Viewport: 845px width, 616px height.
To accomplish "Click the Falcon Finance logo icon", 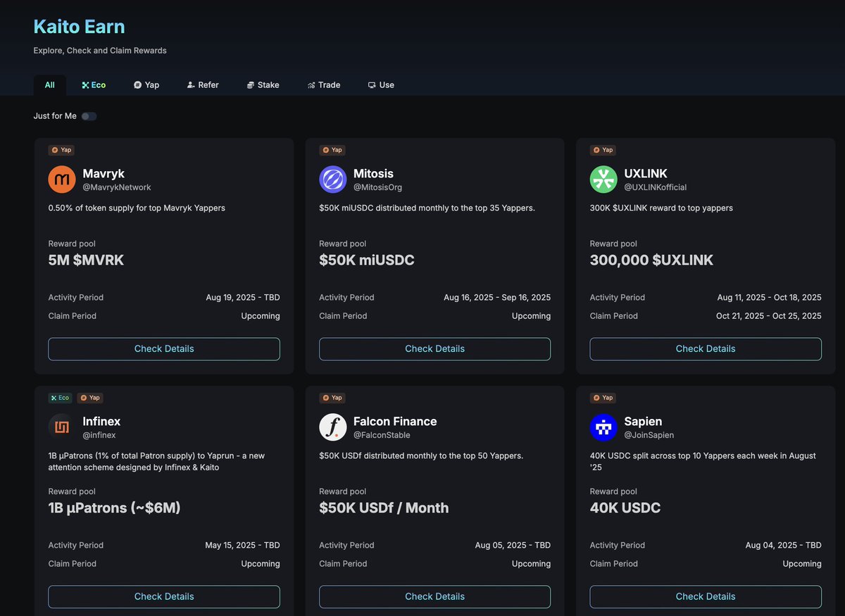I will coord(333,427).
